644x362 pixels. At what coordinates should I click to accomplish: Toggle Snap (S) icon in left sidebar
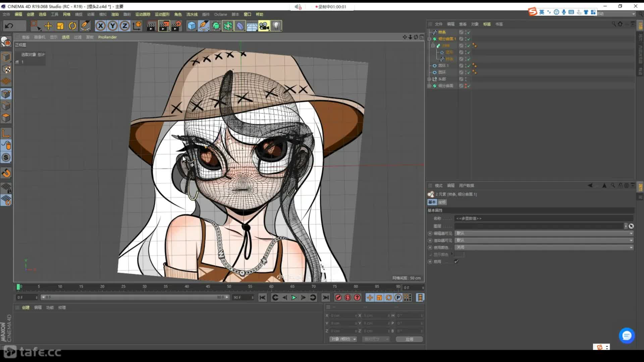(6, 158)
